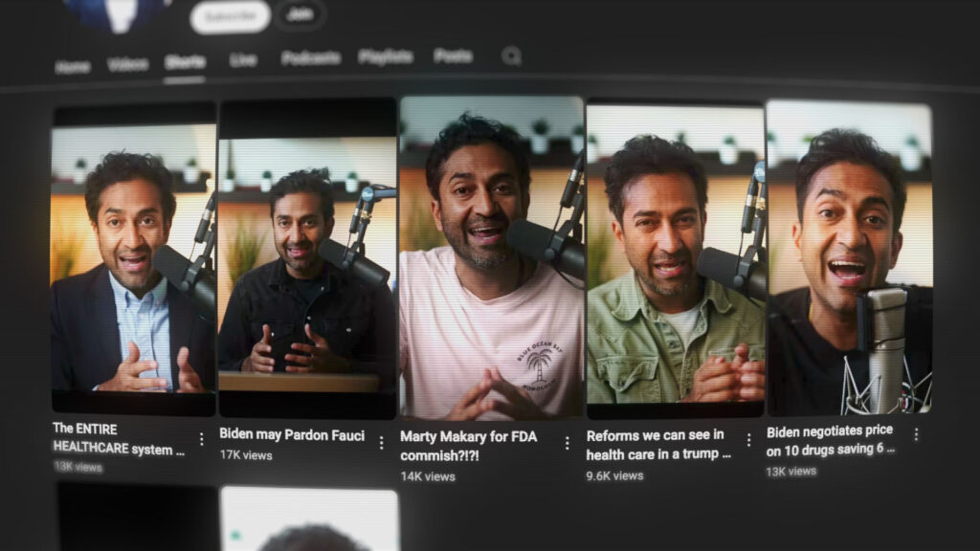Go to the Videos tab
The width and height of the screenshot is (980, 551).
pos(127,65)
